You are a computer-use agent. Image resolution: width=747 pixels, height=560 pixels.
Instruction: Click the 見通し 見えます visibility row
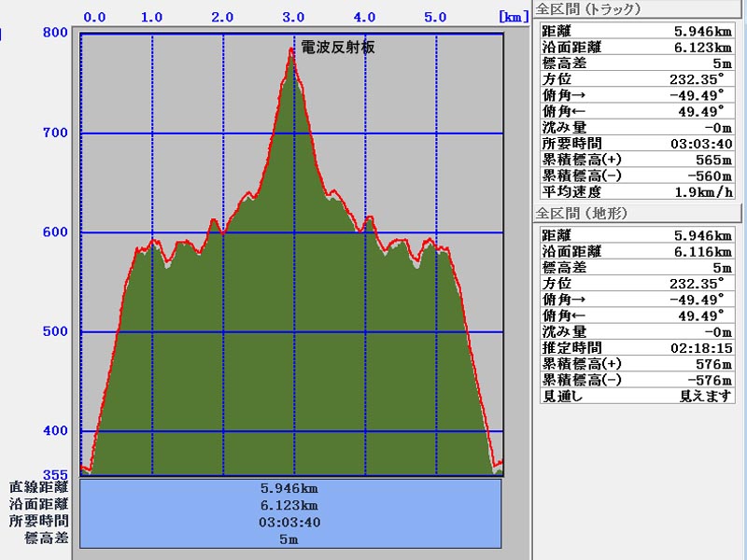pyautogui.click(x=637, y=395)
